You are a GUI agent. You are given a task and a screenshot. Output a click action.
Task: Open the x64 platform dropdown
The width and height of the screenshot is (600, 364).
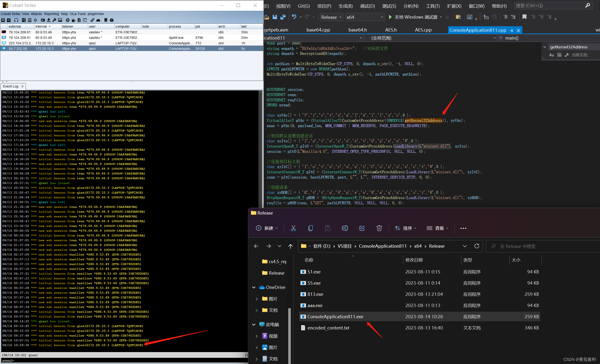click(x=364, y=17)
